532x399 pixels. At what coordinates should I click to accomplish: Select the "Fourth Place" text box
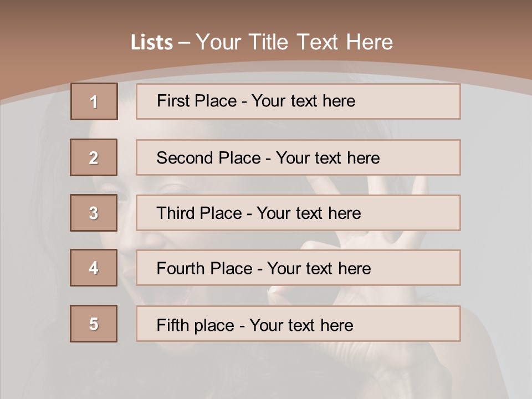click(x=298, y=268)
